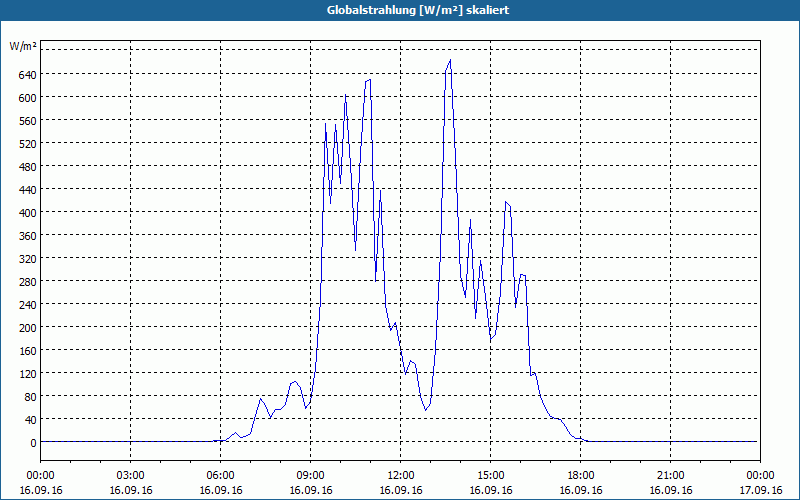800x500 pixels.
Task: Click the "16.09.16" date under 21:00
Action: pos(670,490)
